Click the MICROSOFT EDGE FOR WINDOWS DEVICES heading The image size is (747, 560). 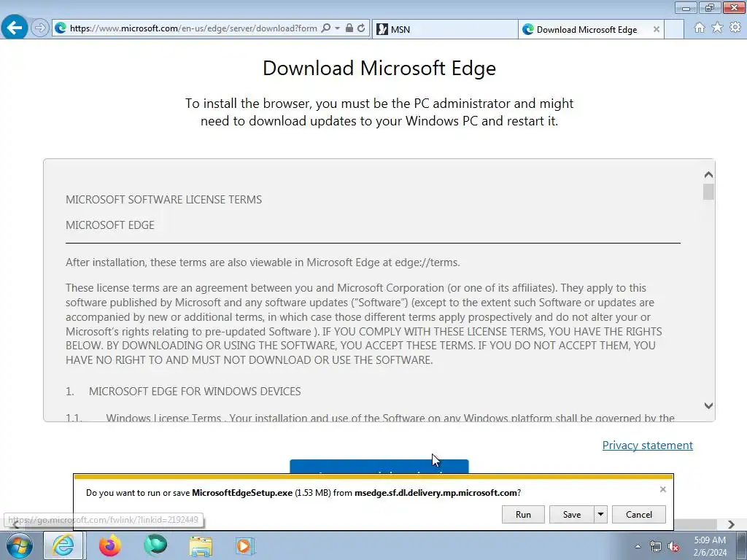(195, 392)
